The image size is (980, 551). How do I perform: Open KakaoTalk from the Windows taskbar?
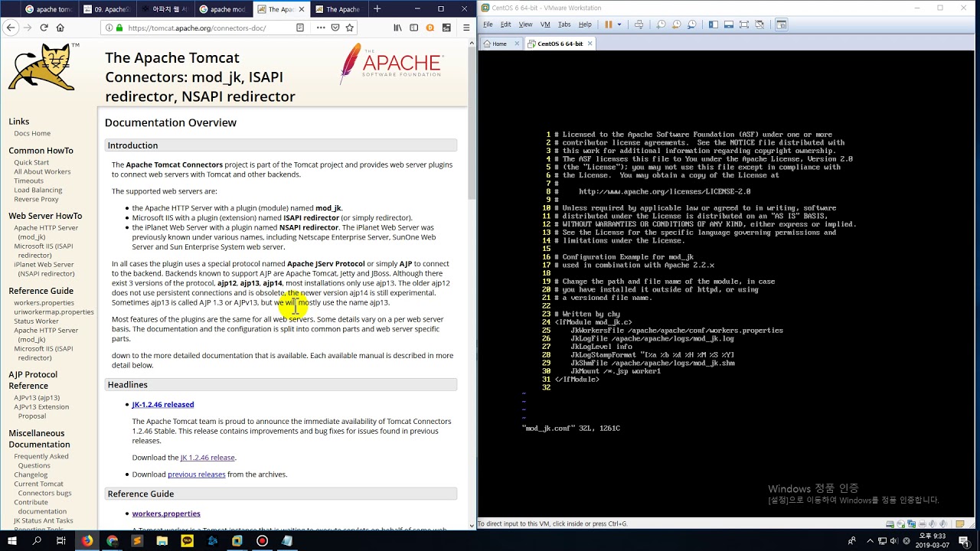(187, 540)
